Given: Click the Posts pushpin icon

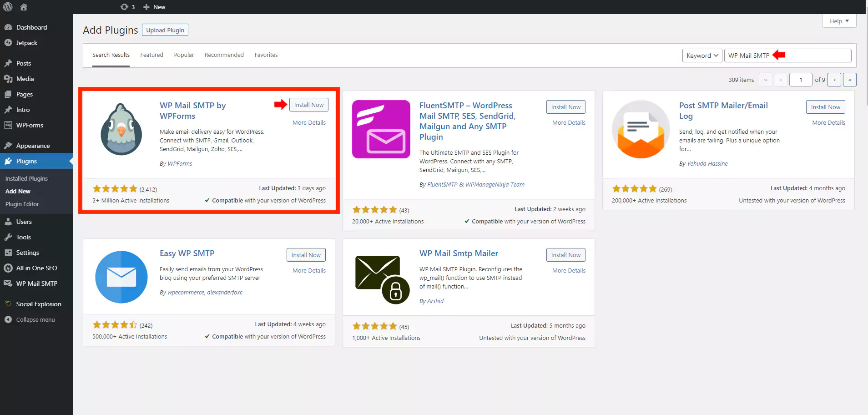Looking at the screenshot, I should pyautogui.click(x=8, y=63).
